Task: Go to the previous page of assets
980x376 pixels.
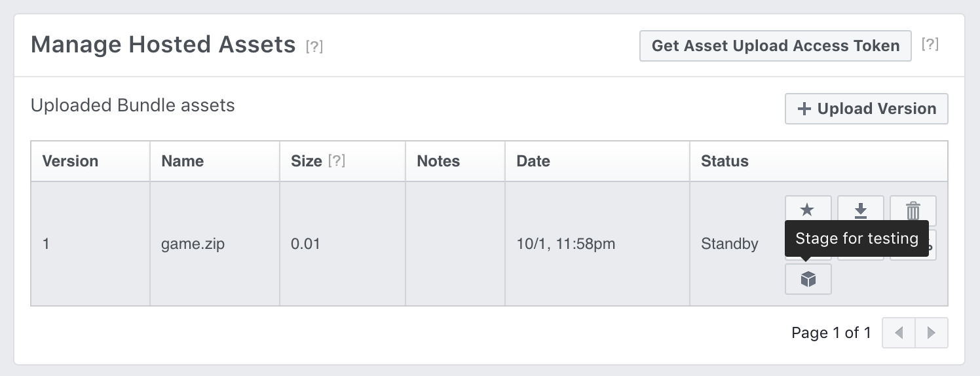Action: click(899, 333)
